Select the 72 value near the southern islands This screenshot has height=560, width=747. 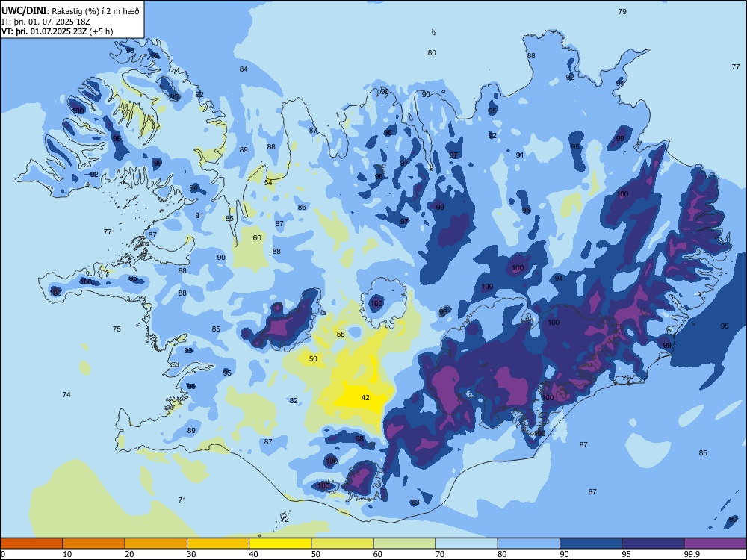[285, 520]
